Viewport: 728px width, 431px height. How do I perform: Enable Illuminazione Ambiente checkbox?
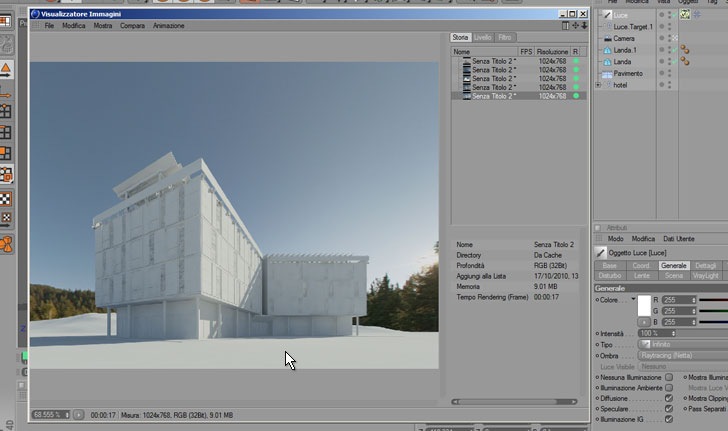tap(669, 387)
